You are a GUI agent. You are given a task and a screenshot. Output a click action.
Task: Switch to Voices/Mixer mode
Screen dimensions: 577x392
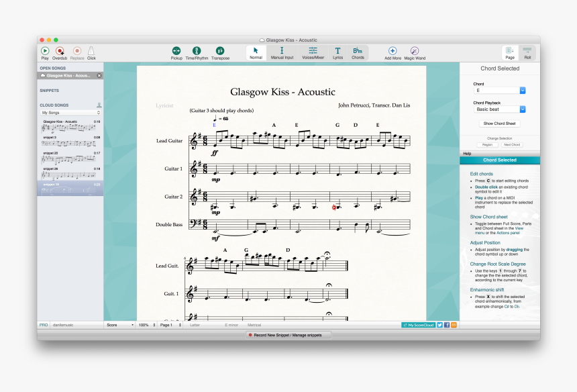coord(313,53)
